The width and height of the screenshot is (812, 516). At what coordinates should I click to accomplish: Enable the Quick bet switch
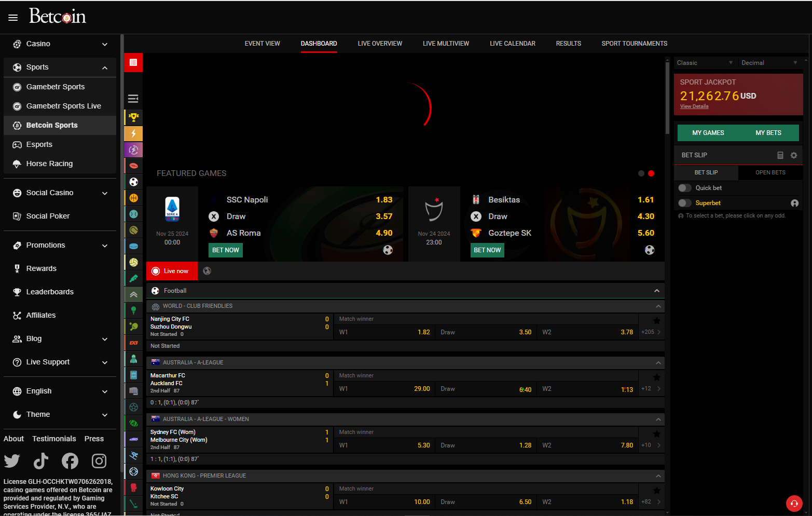[685, 188]
